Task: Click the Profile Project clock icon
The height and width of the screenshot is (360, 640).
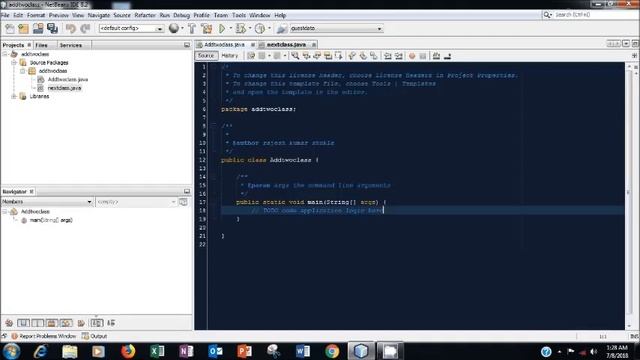Action: (x=260, y=29)
